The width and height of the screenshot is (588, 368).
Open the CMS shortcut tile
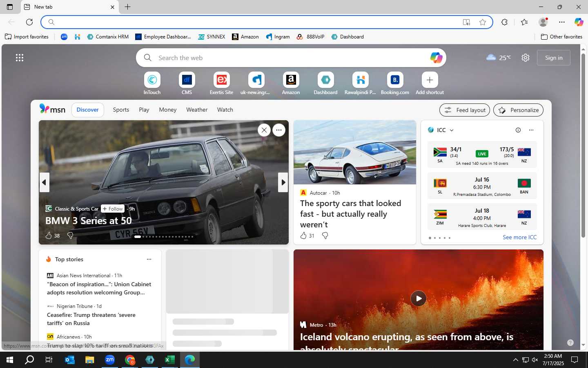tap(187, 84)
